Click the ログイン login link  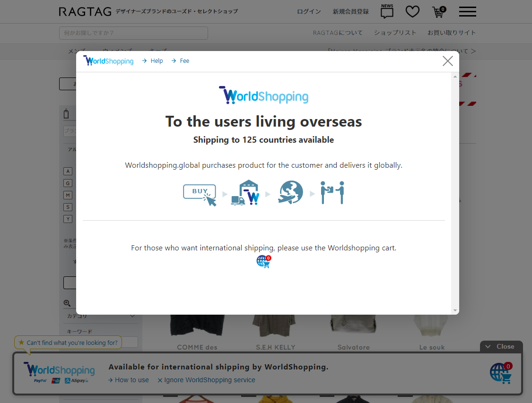click(x=309, y=11)
